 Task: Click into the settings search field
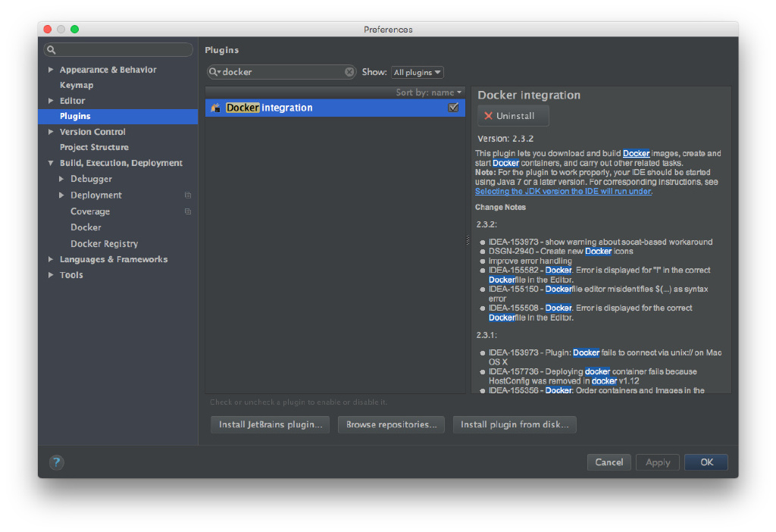[121, 50]
